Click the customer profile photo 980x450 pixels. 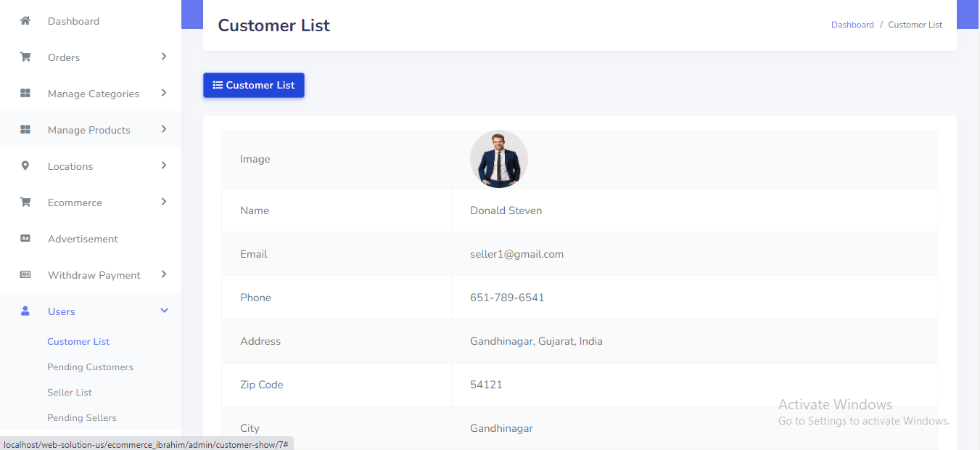pyautogui.click(x=499, y=159)
